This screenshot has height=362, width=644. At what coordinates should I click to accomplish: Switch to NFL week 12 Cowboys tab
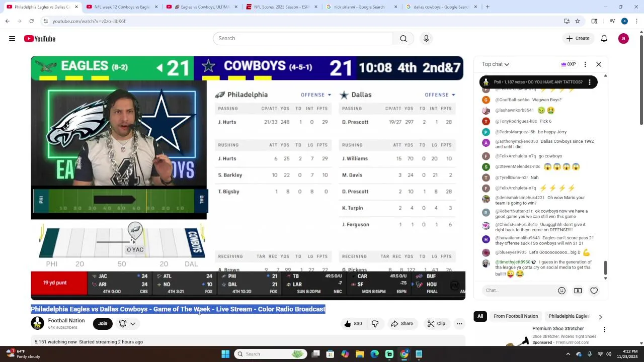point(122,7)
